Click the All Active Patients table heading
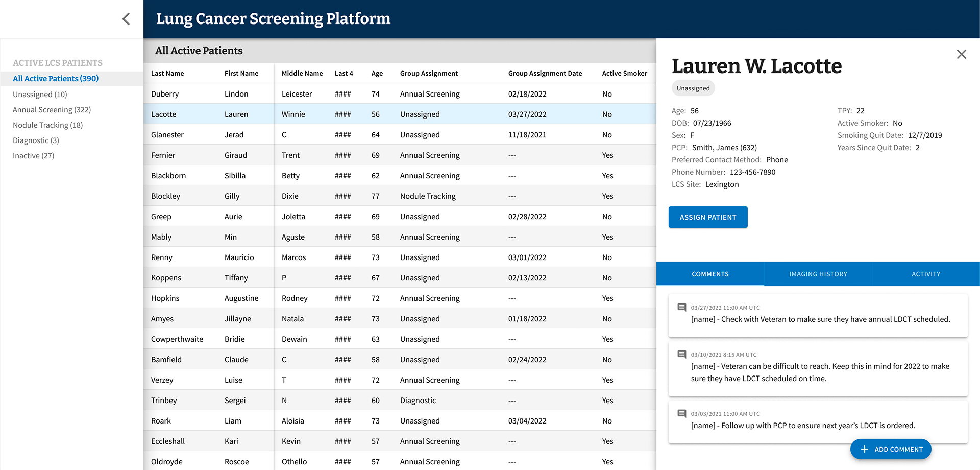Image resolution: width=980 pixels, height=470 pixels. pos(199,51)
